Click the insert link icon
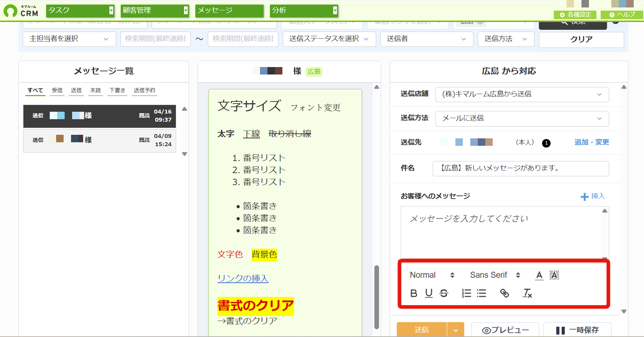The image size is (644, 337). click(x=504, y=293)
